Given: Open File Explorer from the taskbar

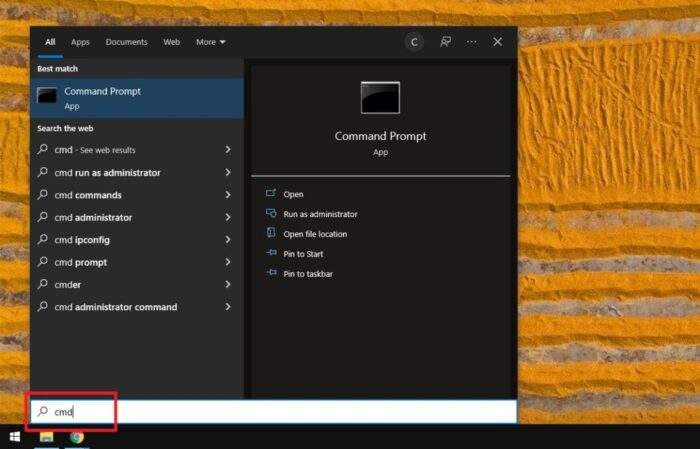Looking at the screenshot, I should (x=46, y=437).
